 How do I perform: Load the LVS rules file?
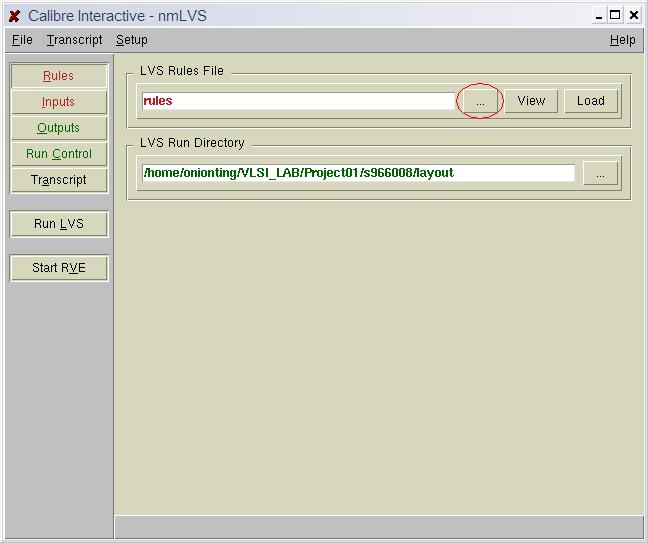click(591, 101)
